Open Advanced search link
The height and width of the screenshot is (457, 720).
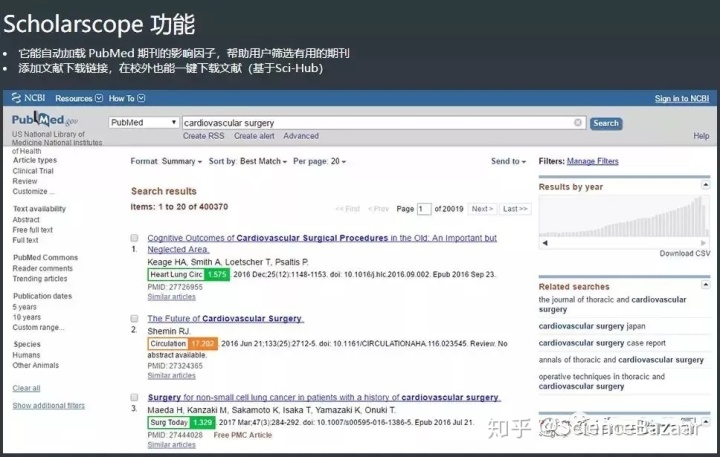click(x=301, y=136)
